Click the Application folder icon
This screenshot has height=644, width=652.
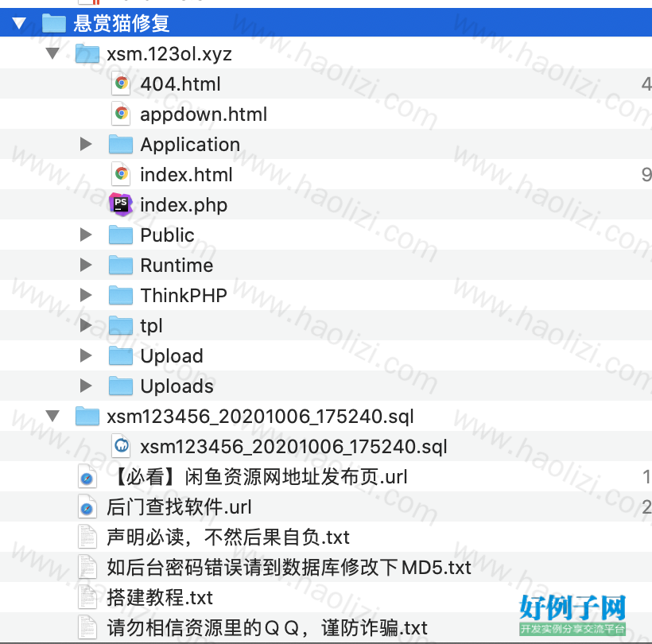coord(121,144)
